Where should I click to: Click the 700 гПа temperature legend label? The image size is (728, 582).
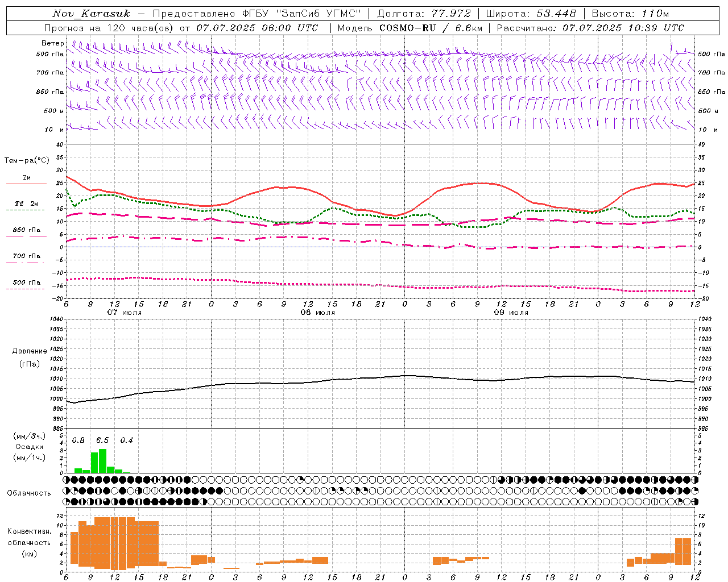27,256
